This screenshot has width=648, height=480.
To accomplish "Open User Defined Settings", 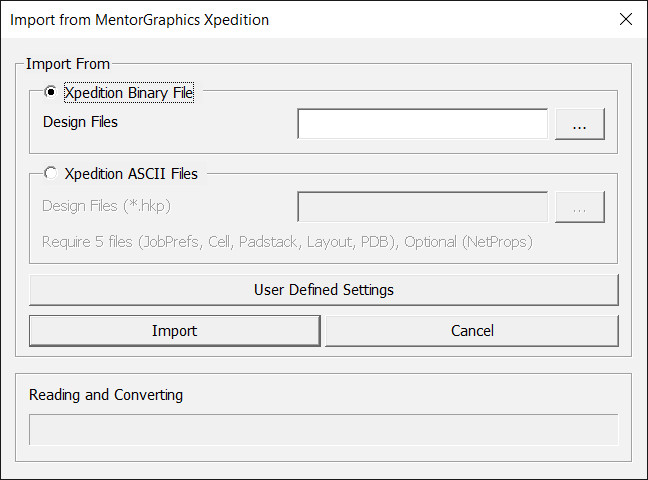I will coord(323,290).
